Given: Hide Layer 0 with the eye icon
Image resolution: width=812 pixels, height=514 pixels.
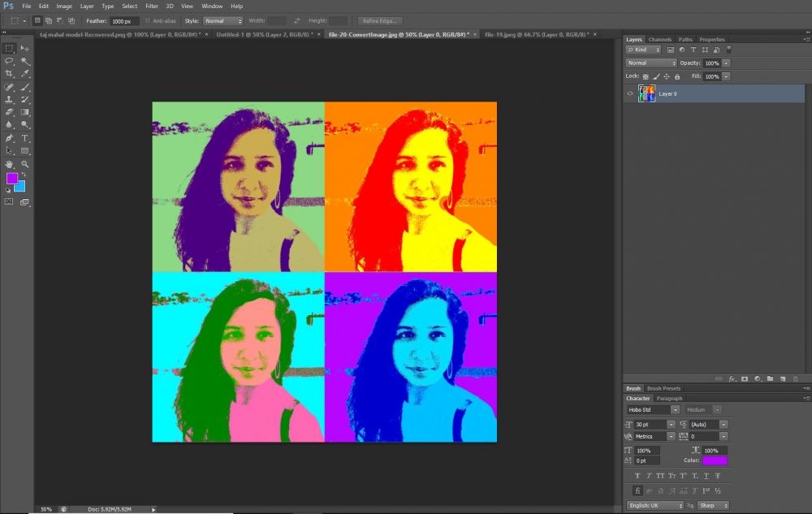Looking at the screenshot, I should tap(630, 94).
